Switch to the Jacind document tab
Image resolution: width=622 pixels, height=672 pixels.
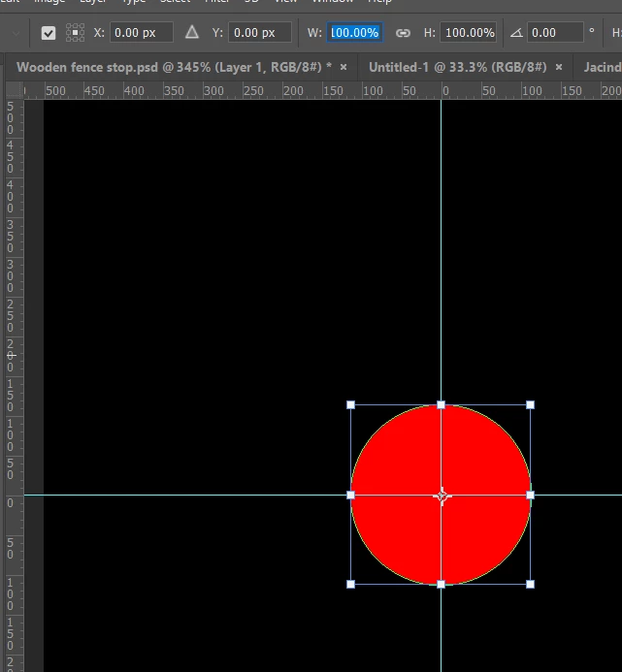[603, 67]
